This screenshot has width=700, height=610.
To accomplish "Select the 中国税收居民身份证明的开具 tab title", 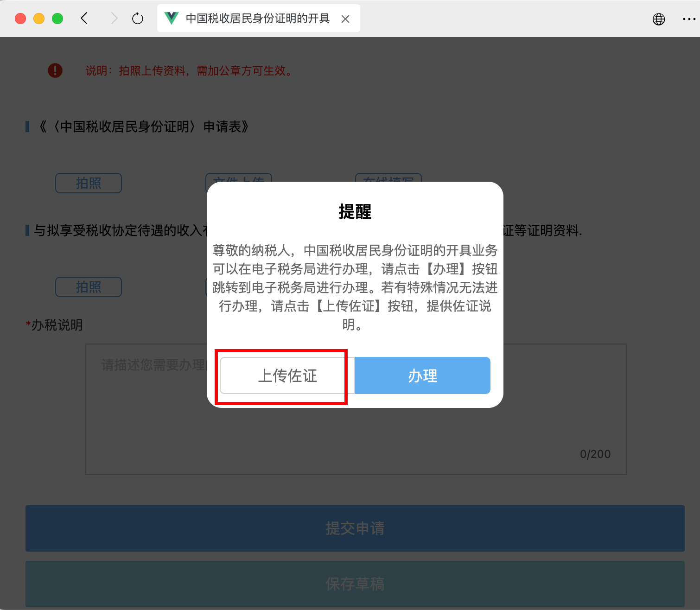I will (257, 19).
